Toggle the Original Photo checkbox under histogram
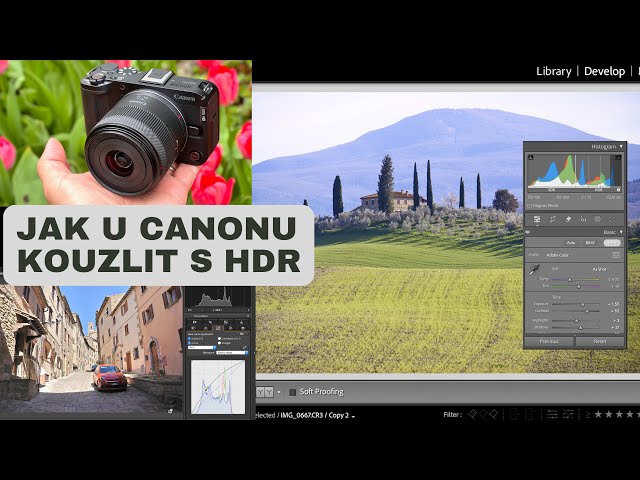 [x=529, y=206]
